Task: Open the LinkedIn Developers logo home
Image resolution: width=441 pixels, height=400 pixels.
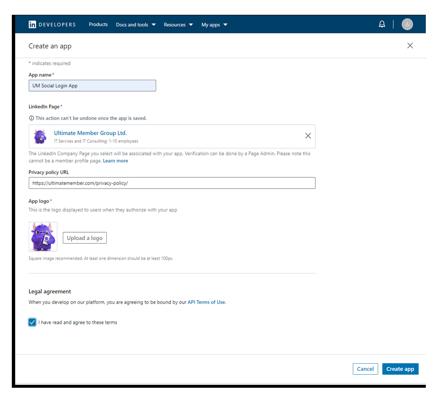Action: pyautogui.click(x=52, y=24)
